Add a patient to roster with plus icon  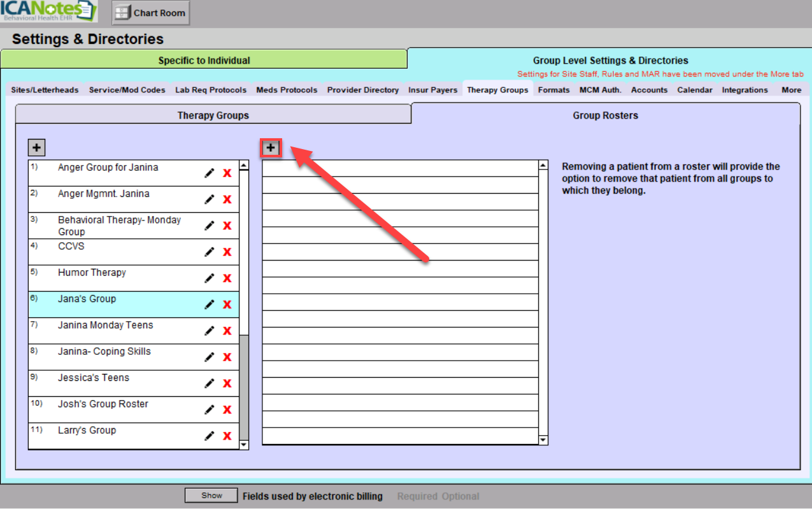click(271, 148)
